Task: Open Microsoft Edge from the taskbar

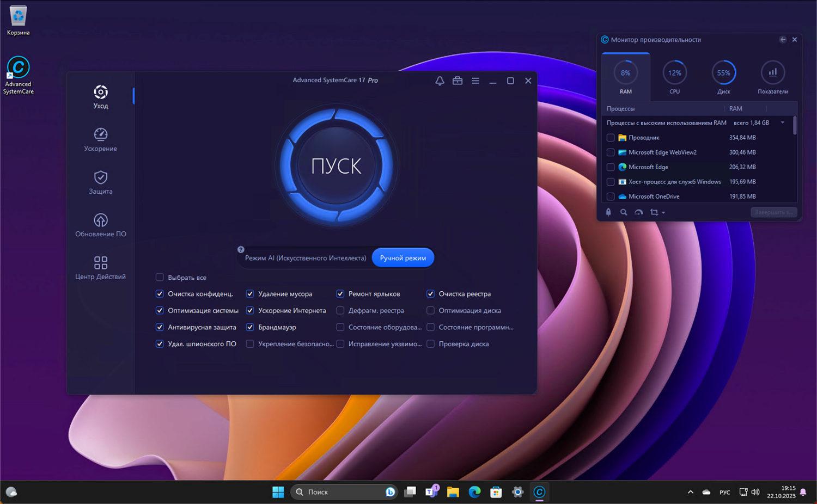Action: 474,492
